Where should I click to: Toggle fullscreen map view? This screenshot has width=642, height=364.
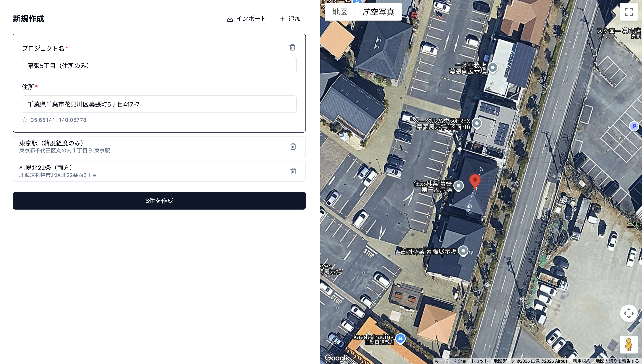pos(628,12)
